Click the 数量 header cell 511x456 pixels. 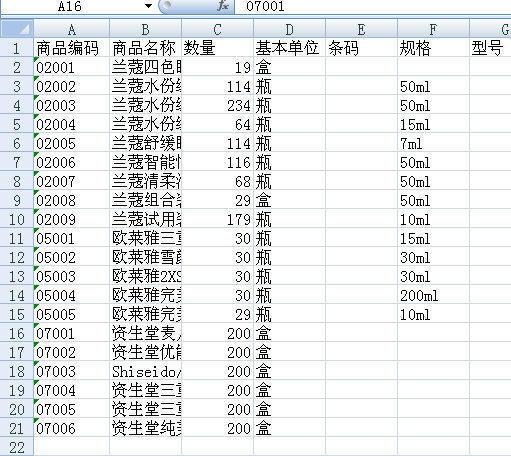(218, 48)
